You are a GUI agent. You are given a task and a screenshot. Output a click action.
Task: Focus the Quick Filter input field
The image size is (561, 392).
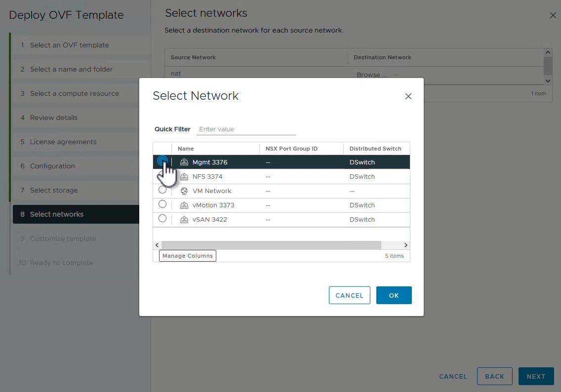tap(246, 129)
